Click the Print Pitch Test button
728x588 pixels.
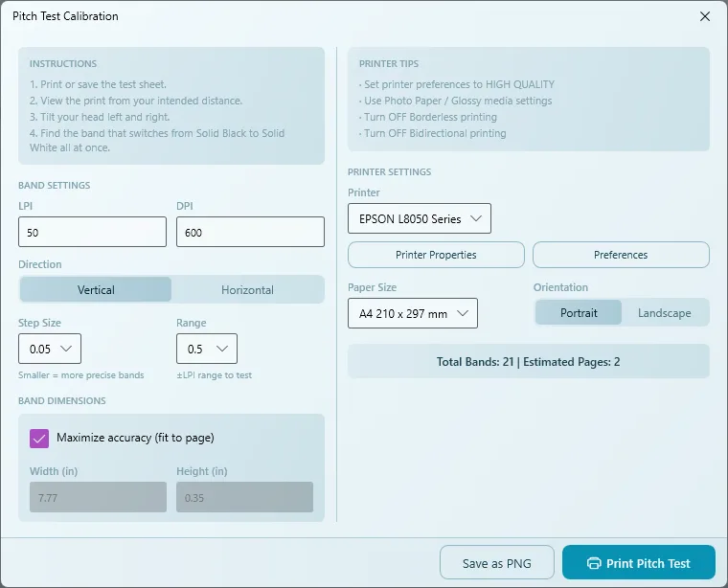(638, 563)
